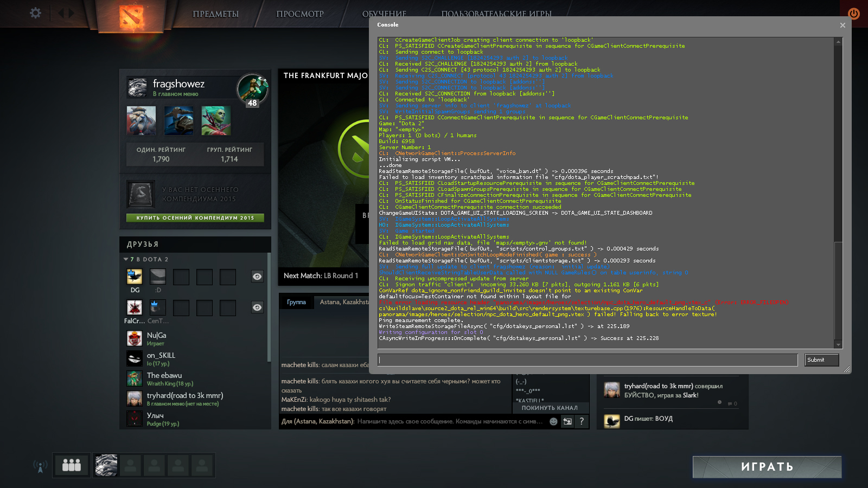Open the ПРОСМОТР tab
This screenshot has height=488, width=868.
(x=300, y=14)
